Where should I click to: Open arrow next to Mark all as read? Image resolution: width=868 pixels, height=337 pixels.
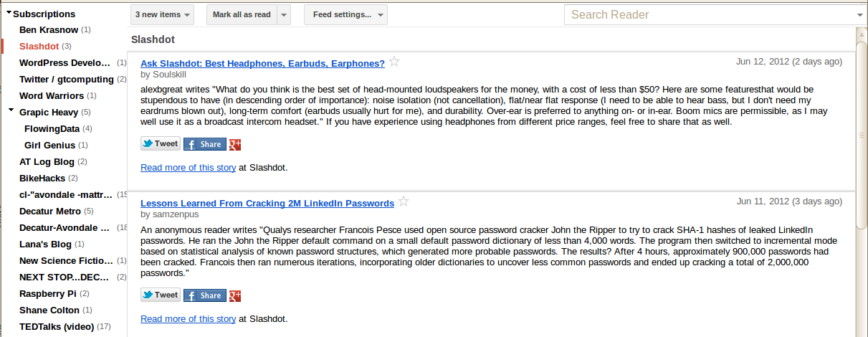click(284, 14)
